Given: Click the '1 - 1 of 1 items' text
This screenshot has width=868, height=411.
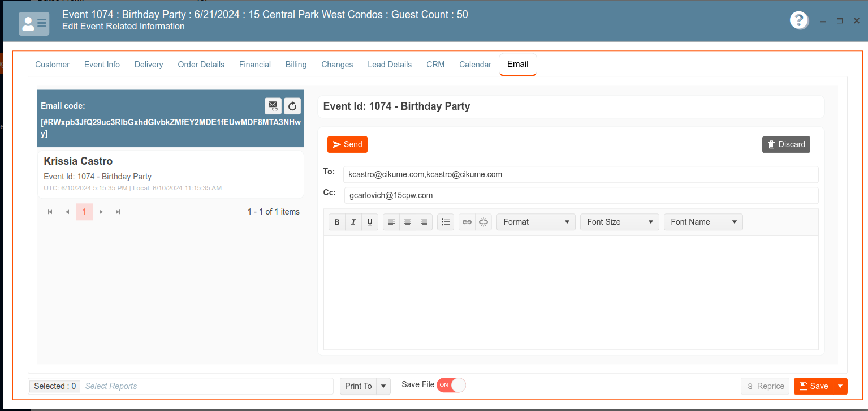Looking at the screenshot, I should (274, 212).
